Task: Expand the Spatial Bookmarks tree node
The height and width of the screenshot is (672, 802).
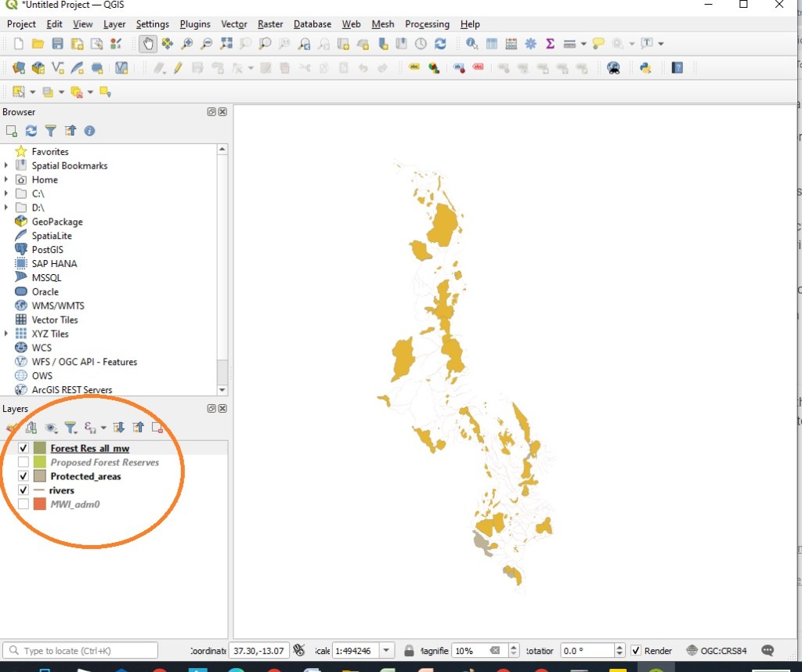Action: [6, 165]
